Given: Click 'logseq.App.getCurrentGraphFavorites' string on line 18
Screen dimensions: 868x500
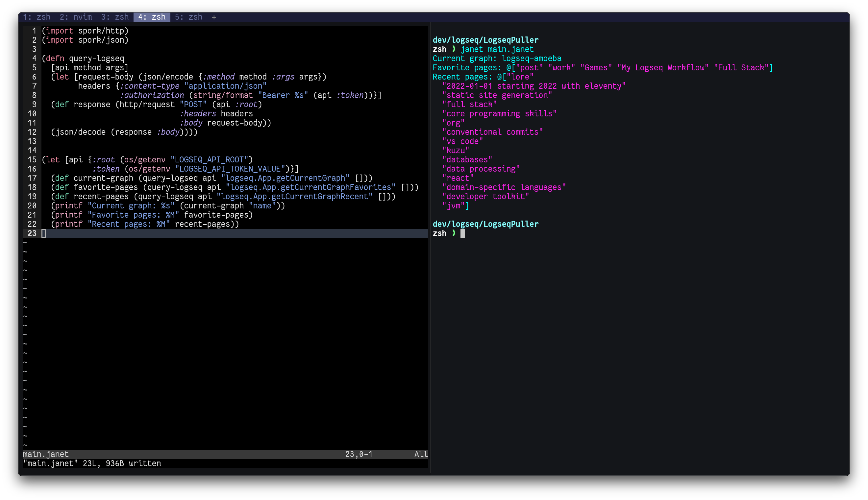Looking at the screenshot, I should click(x=310, y=187).
